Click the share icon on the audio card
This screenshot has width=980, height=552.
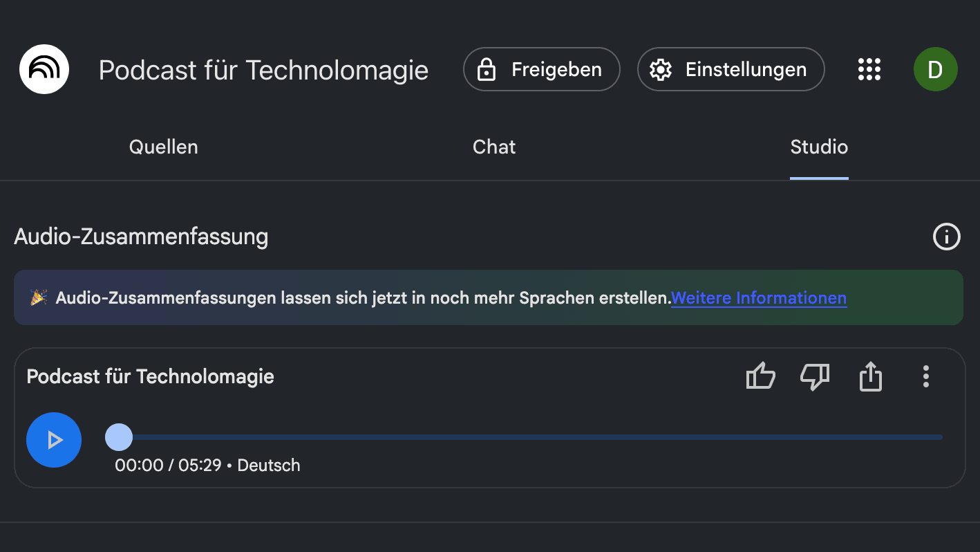pos(870,377)
